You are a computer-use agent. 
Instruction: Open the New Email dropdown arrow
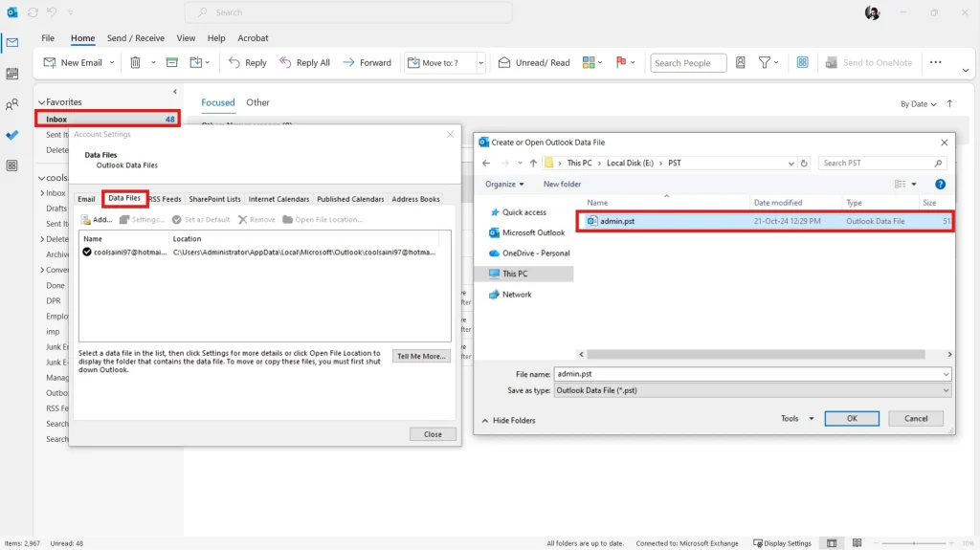112,62
